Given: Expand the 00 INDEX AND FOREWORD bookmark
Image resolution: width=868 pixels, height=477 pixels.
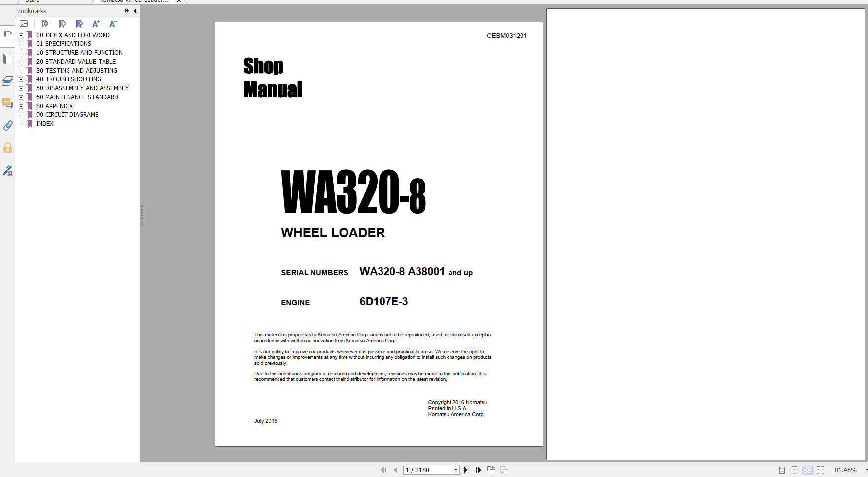Looking at the screenshot, I should (x=21, y=35).
